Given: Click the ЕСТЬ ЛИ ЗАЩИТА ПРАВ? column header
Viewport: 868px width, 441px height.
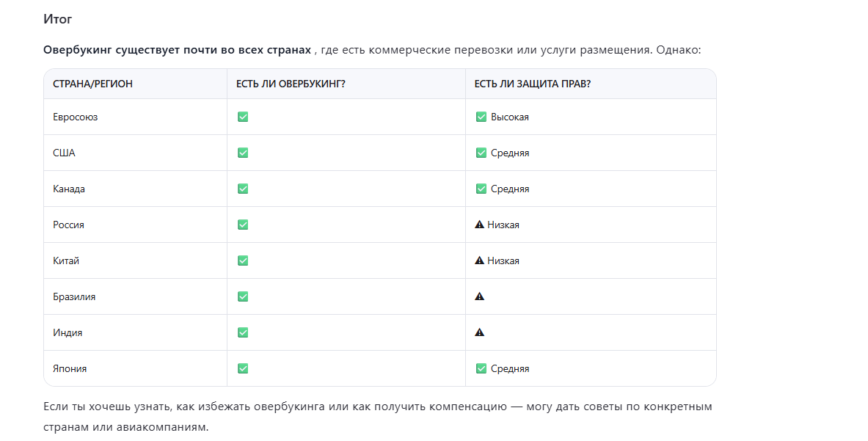Looking at the screenshot, I should (533, 84).
